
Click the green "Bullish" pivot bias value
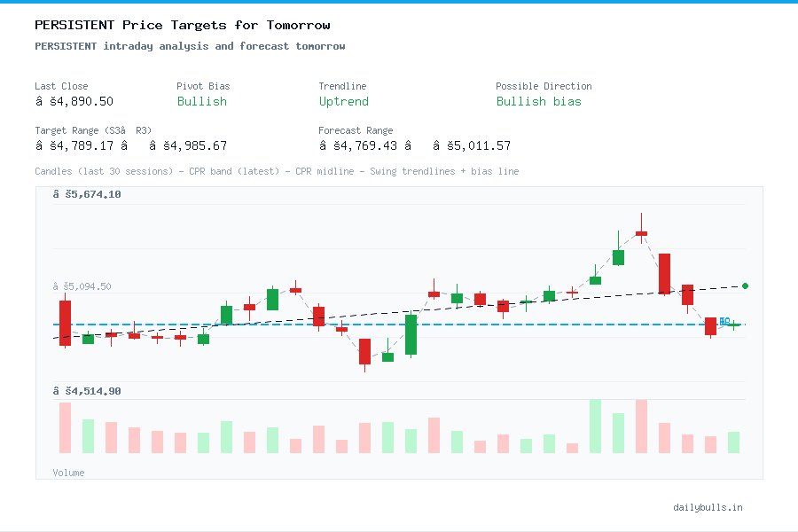click(x=201, y=101)
